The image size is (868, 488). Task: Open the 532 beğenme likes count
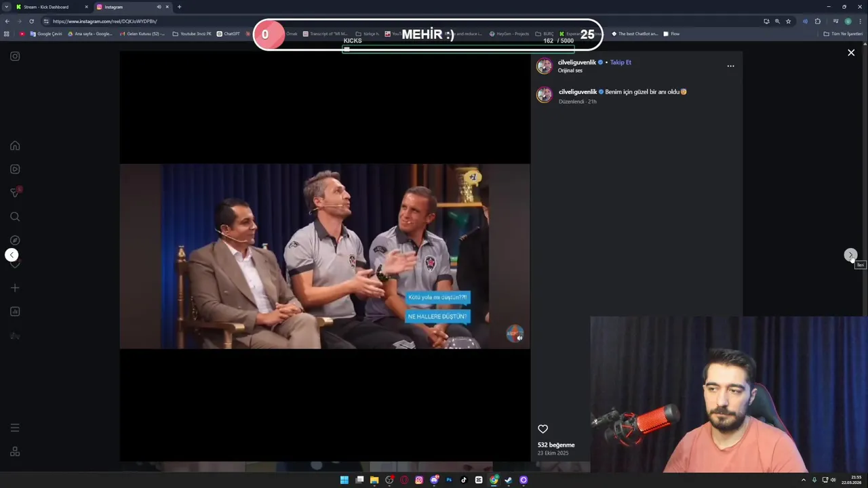(556, 445)
